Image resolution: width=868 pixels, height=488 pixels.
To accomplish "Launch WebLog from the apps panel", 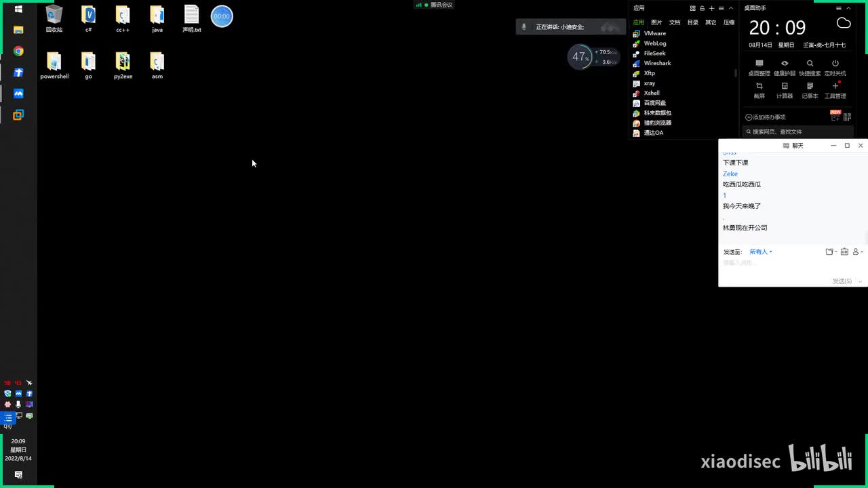I will (650, 43).
